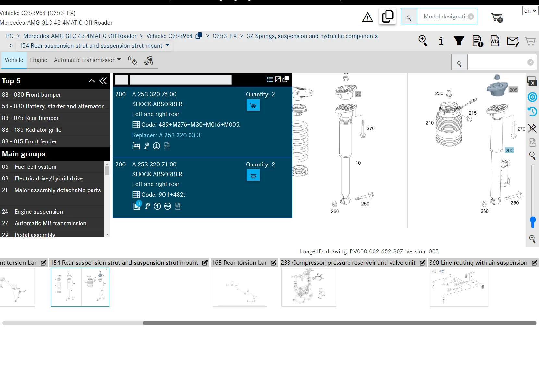Screen dimensions: 539x392
Task: Zoom out drawing with minus magnifier
Action: (x=532, y=239)
